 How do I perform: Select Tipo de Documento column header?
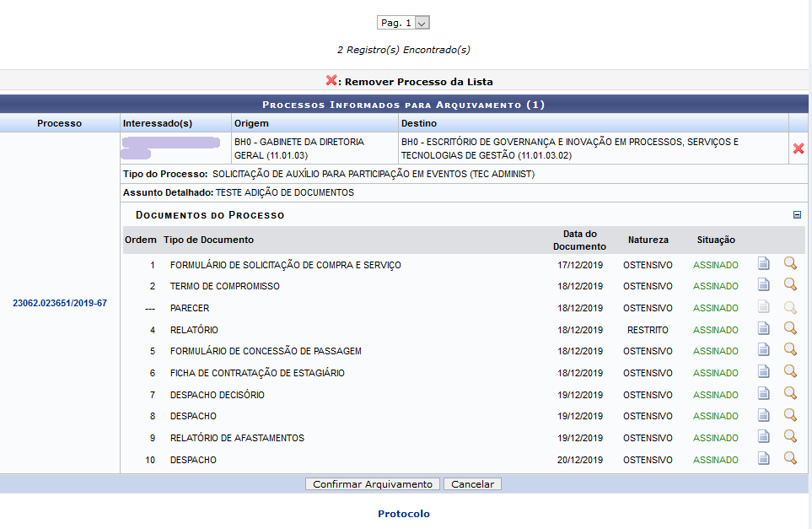pyautogui.click(x=208, y=240)
